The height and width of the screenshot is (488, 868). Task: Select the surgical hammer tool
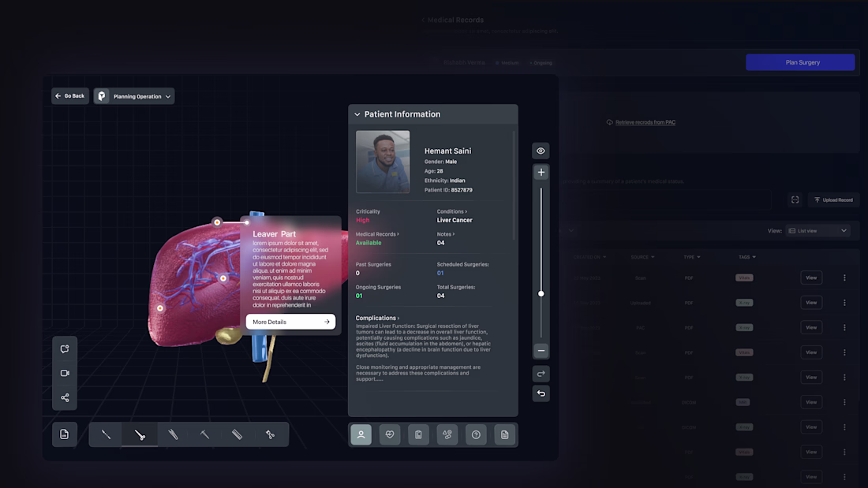(x=205, y=435)
